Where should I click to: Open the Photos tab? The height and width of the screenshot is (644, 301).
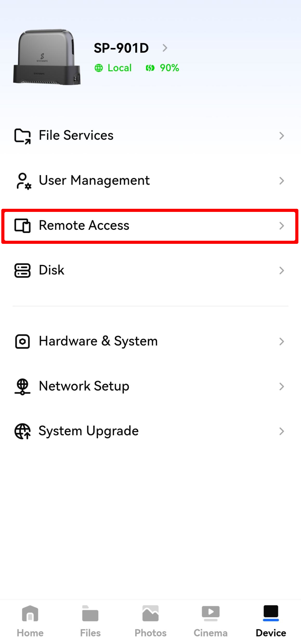[x=150, y=621]
